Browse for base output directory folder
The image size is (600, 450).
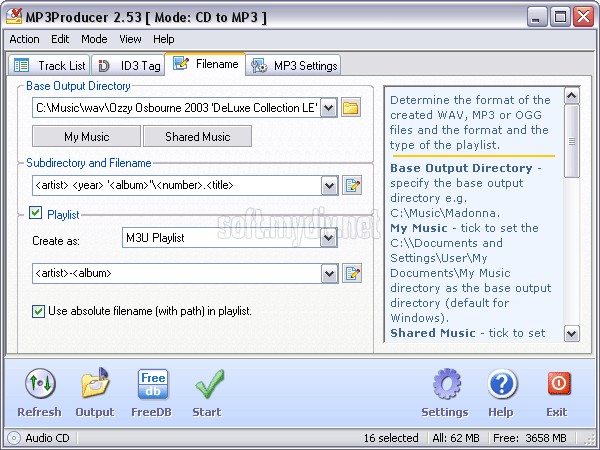point(351,108)
